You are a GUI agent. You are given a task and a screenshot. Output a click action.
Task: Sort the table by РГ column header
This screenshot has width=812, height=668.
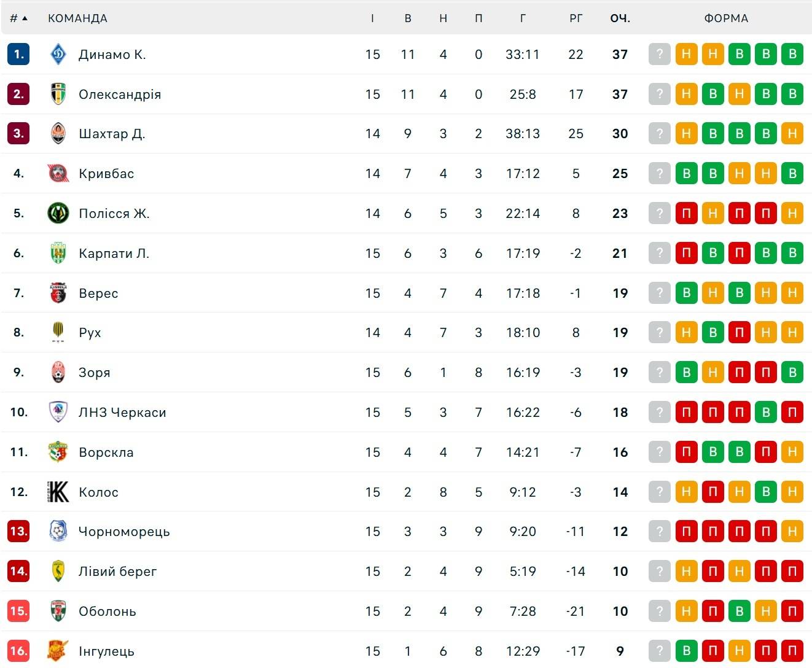(x=576, y=18)
